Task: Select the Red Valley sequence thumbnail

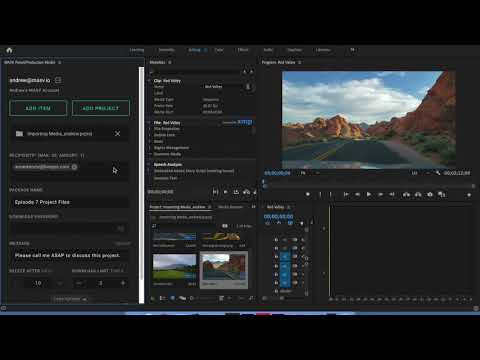Action: point(224,267)
